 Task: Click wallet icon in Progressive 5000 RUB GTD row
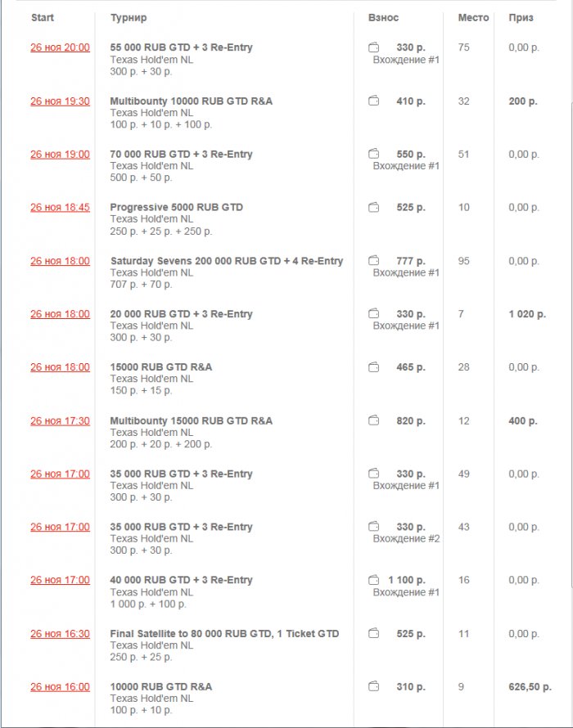click(x=374, y=208)
